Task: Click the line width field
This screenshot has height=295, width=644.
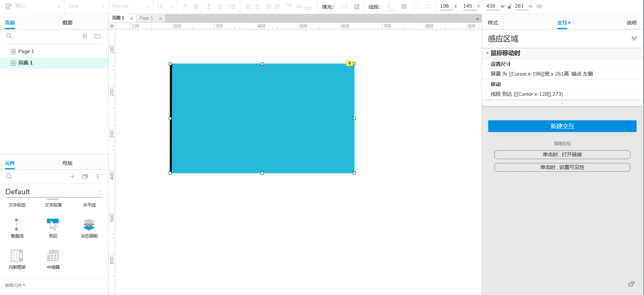Action: coord(391,6)
